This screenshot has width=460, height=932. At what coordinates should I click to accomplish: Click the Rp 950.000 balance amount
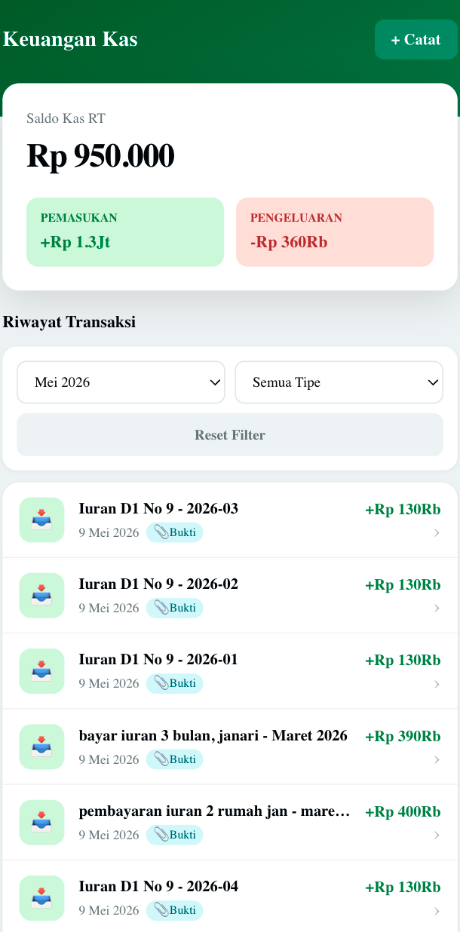(x=100, y=156)
